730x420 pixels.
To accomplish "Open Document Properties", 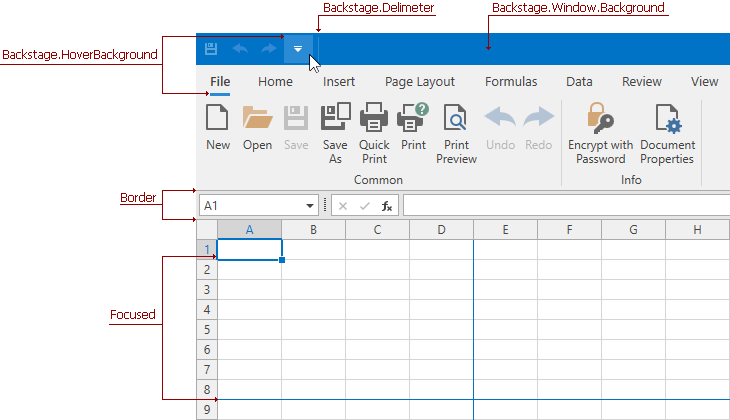I will coord(667,134).
